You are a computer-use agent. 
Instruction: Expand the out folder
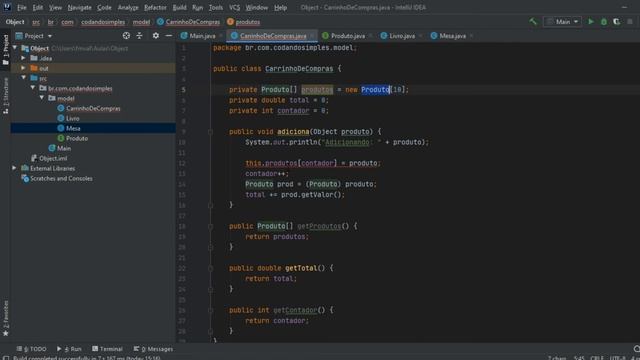(x=24, y=68)
